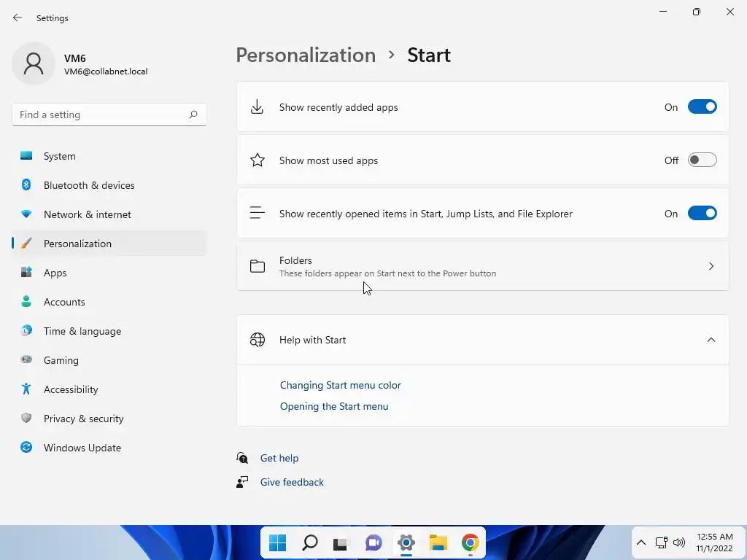
Task: Click the Bluetooth icon in sidebar
Action: pos(26,184)
